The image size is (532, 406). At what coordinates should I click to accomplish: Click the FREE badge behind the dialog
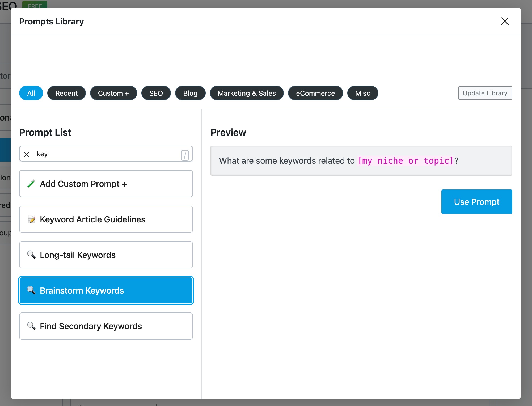35,5
